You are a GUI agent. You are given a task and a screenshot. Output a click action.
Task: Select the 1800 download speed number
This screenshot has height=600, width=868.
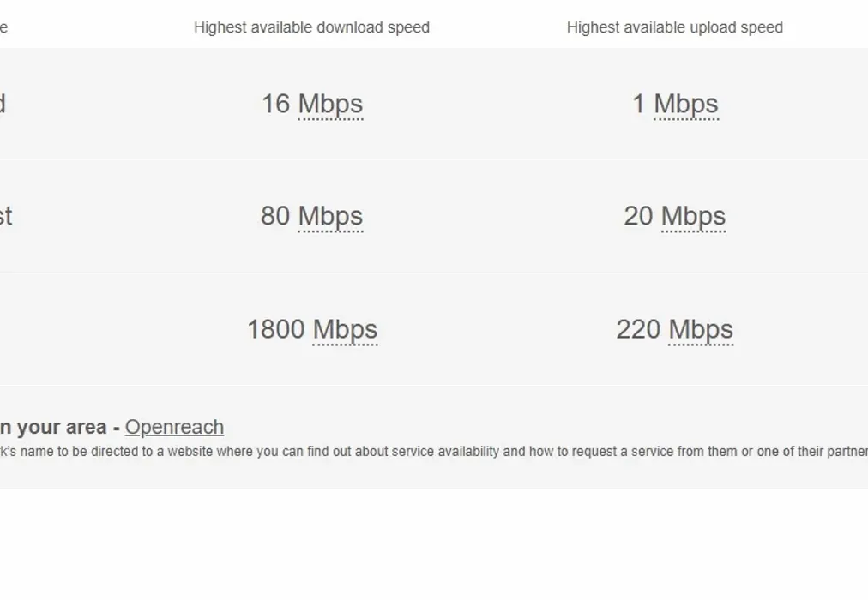(275, 330)
